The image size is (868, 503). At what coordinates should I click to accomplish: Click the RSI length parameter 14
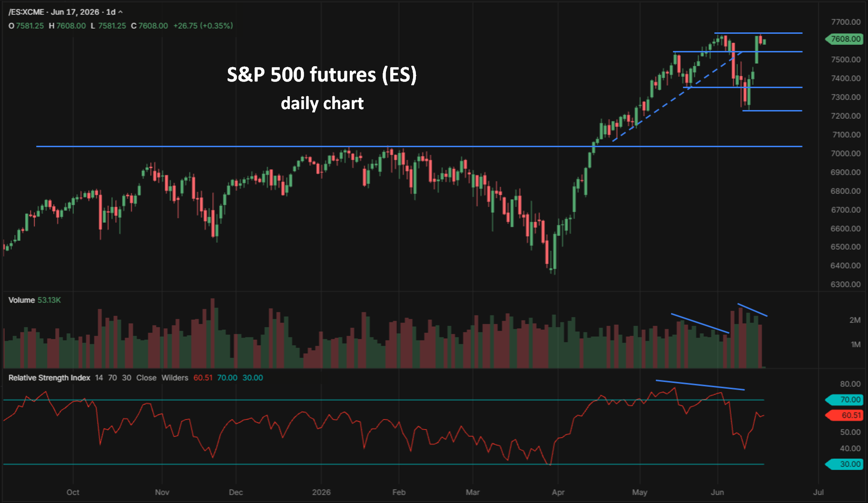click(x=99, y=378)
